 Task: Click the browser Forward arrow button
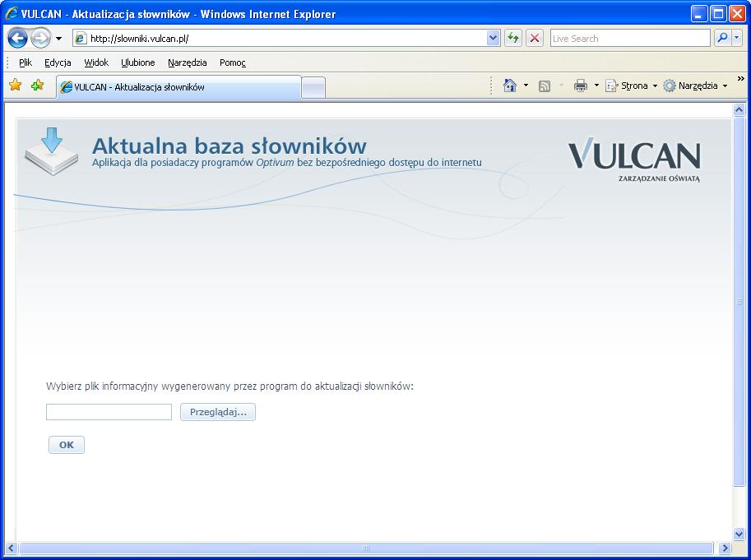coord(40,39)
